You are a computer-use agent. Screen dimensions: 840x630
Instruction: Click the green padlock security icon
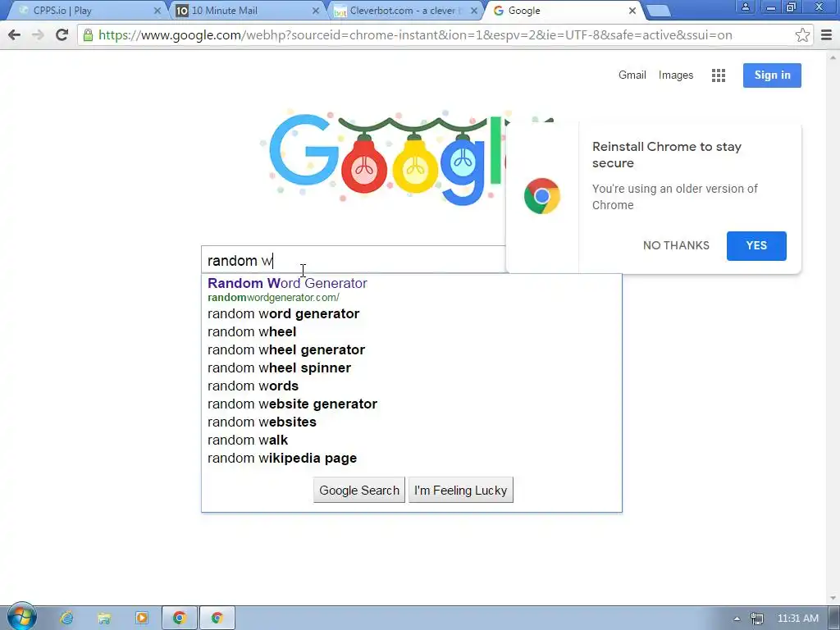(88, 35)
